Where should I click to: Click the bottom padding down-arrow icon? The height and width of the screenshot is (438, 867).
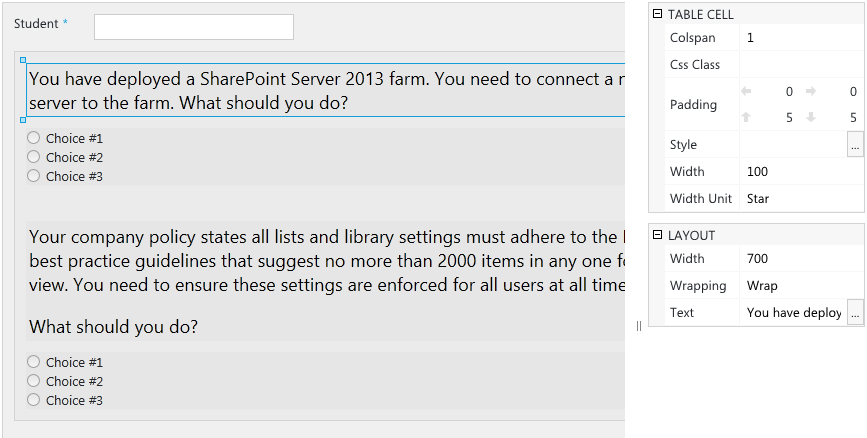coord(811,117)
